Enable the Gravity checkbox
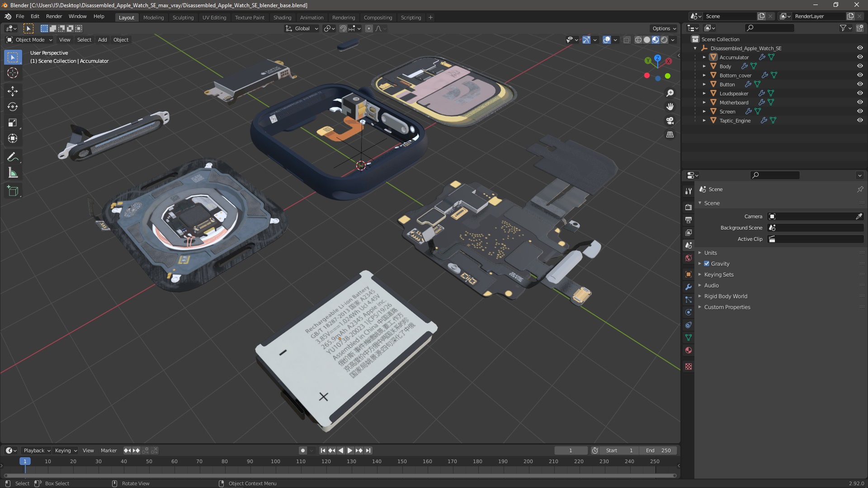Screen dimensions: 868x488 pyautogui.click(x=707, y=263)
